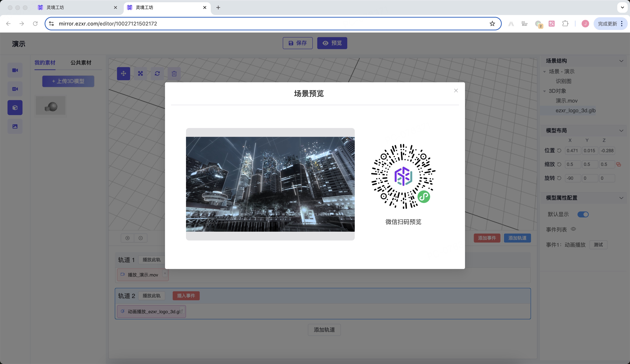Remove 播放_演示.mov clip from track 1

pos(165,273)
